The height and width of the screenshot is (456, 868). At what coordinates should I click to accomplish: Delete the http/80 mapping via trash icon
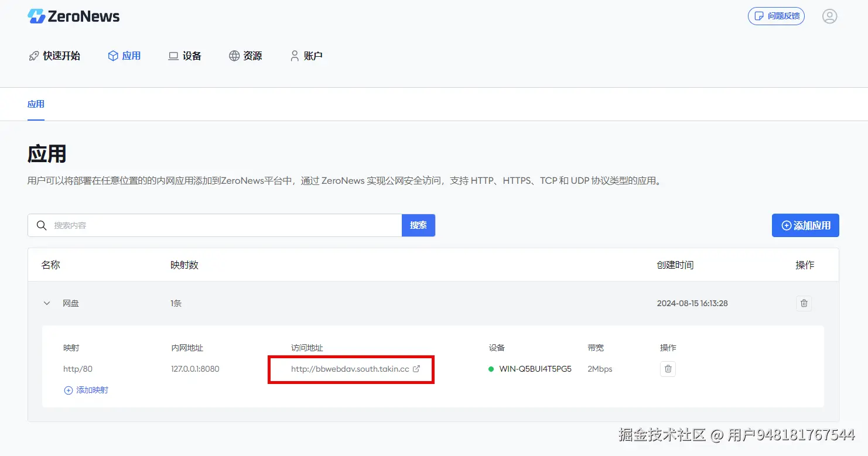point(668,369)
